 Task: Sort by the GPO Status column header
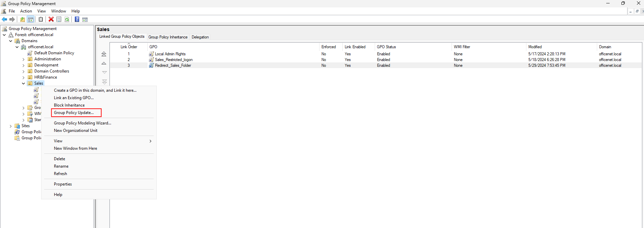point(413,47)
